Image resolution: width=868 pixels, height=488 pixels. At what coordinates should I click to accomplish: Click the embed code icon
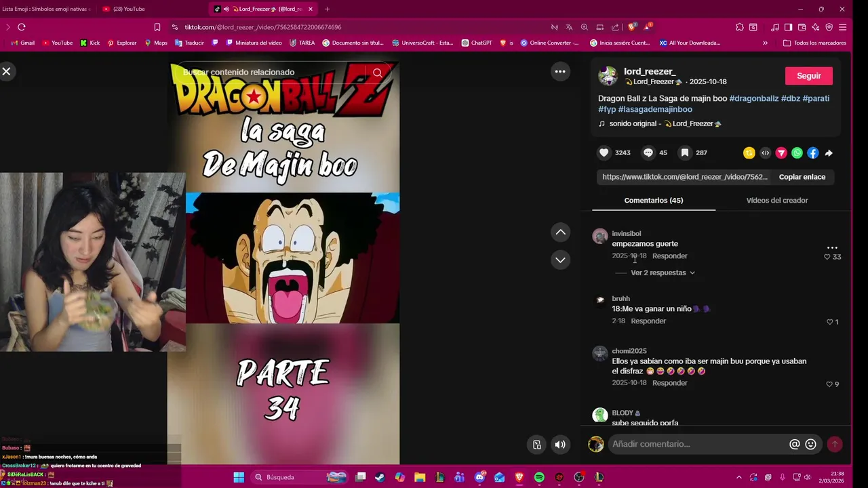[x=766, y=153]
